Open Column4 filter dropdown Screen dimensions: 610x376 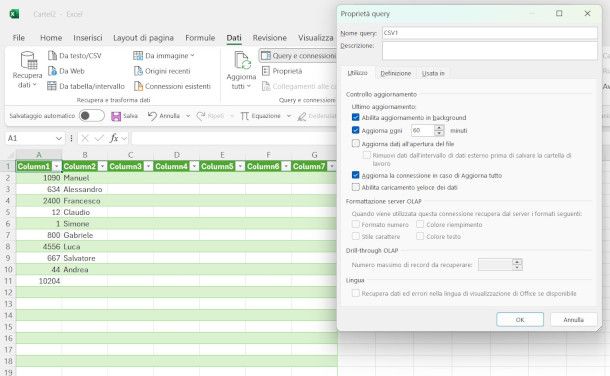pyautogui.click(x=194, y=166)
